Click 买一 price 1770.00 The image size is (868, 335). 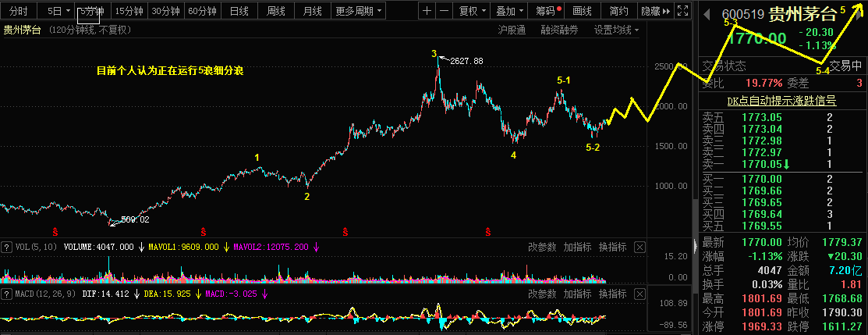click(x=760, y=179)
